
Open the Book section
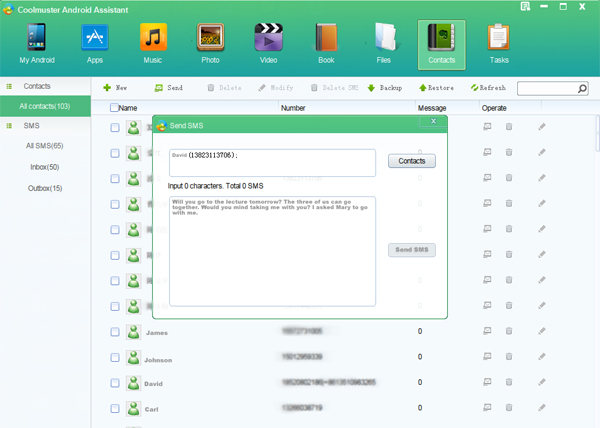[327, 45]
